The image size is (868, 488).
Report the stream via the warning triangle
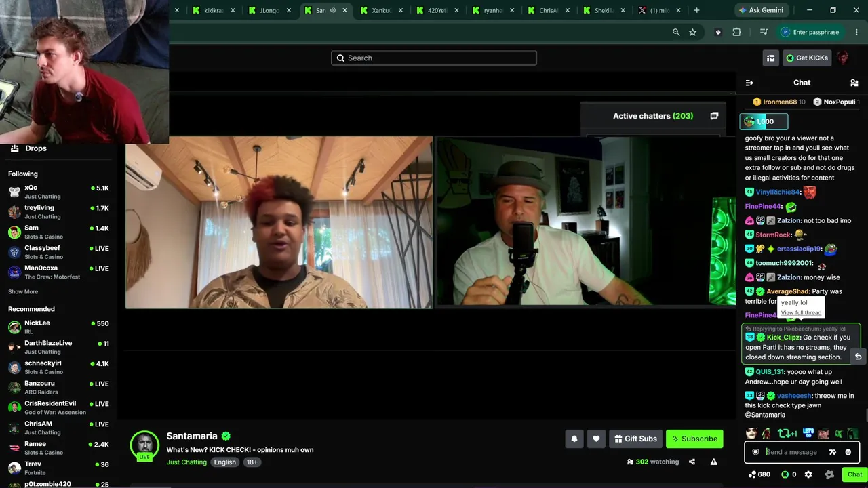pyautogui.click(x=713, y=462)
